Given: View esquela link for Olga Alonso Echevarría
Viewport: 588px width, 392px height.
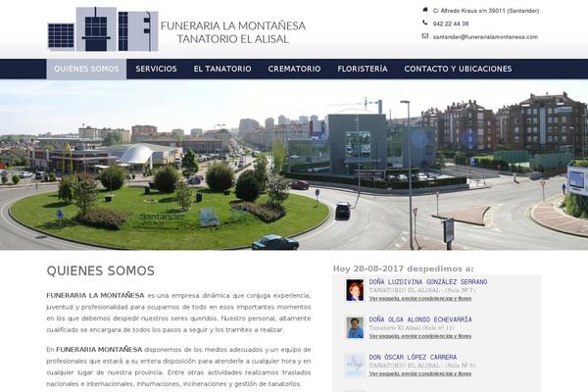Looking at the screenshot, I should click(420, 336).
